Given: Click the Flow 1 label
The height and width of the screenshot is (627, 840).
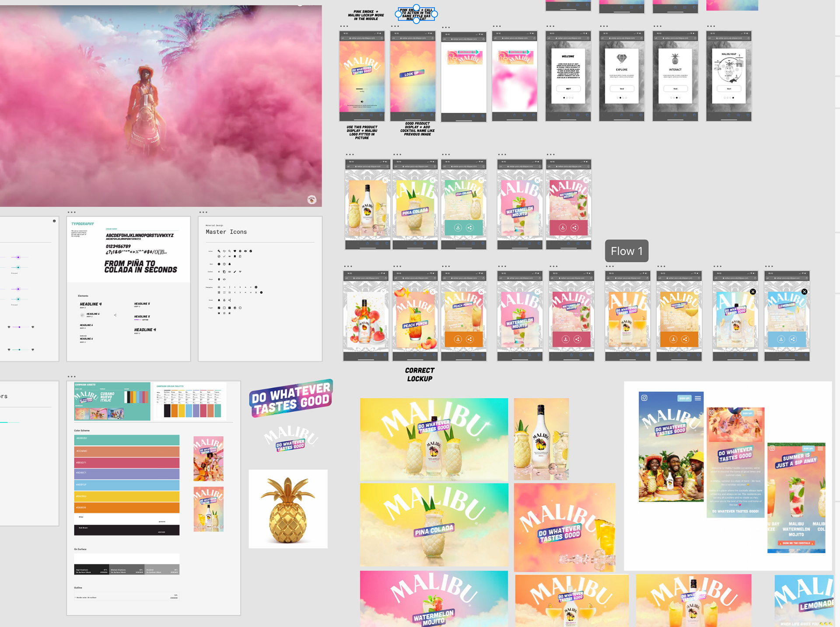Looking at the screenshot, I should [x=626, y=251].
